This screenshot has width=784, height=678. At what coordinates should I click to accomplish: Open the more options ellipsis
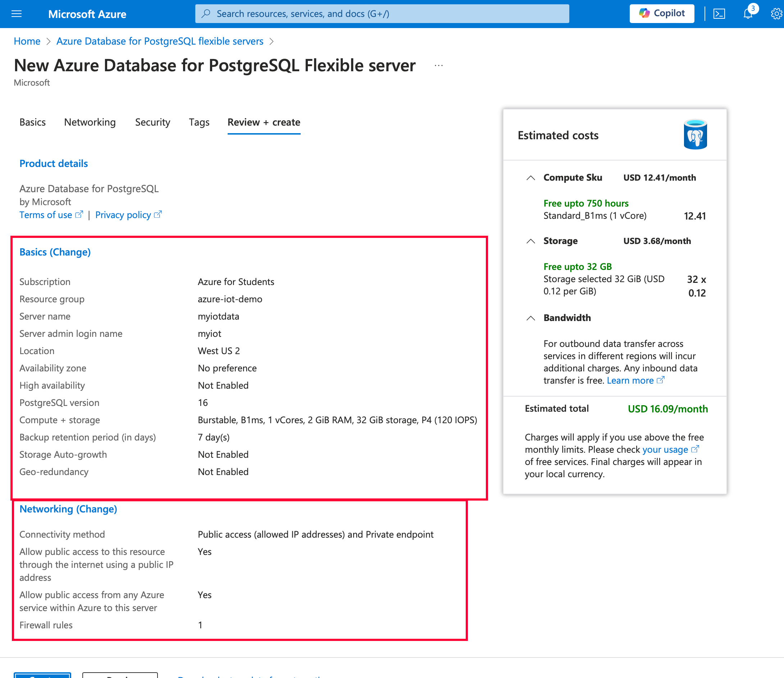[x=438, y=65]
